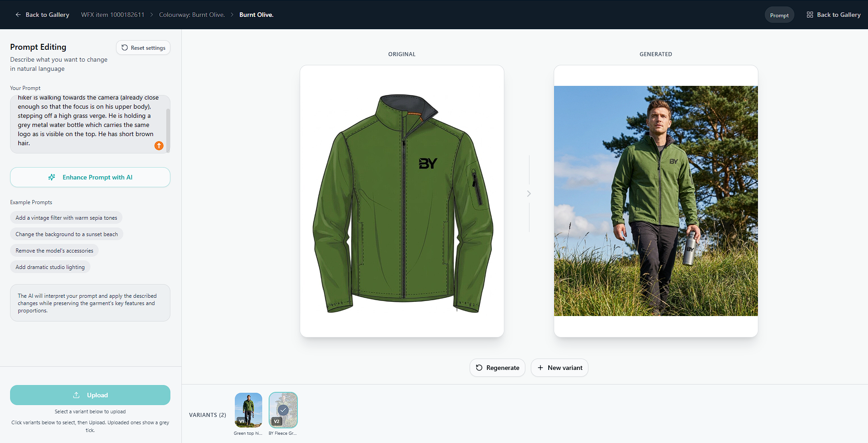Open the WFX item 1000182611 breadcrumb
Viewport: 868px width, 443px height.
point(113,15)
